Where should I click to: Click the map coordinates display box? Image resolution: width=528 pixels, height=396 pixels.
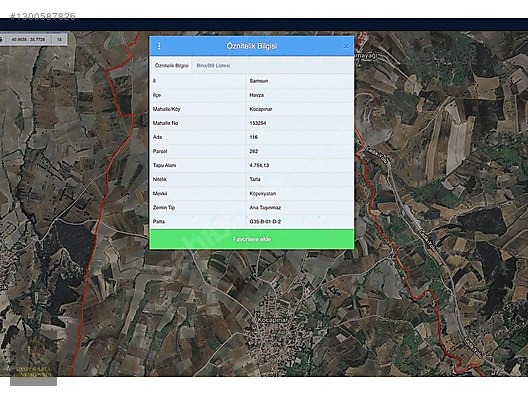coord(28,39)
